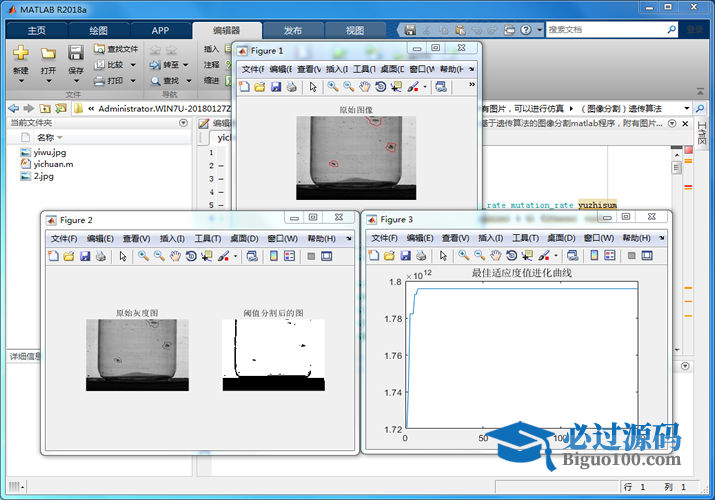Viewport: 715px width, 500px height.
Task: Click the link plot icon in Figure 1
Action: 441,87
